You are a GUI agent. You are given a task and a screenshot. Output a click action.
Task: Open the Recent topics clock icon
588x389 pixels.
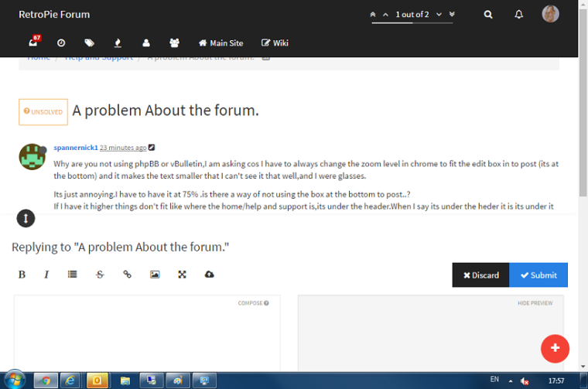tap(61, 43)
